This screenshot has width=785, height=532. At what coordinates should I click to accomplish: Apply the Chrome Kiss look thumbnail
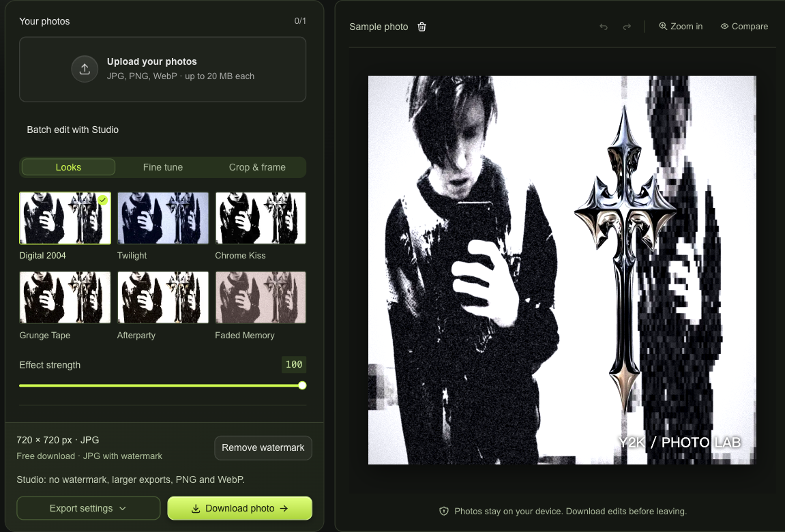(x=261, y=218)
